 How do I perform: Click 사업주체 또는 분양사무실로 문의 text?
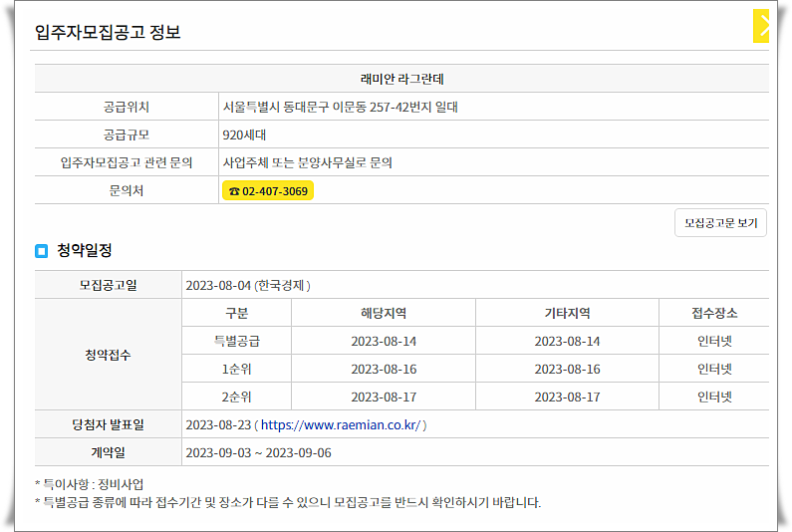[x=308, y=162]
